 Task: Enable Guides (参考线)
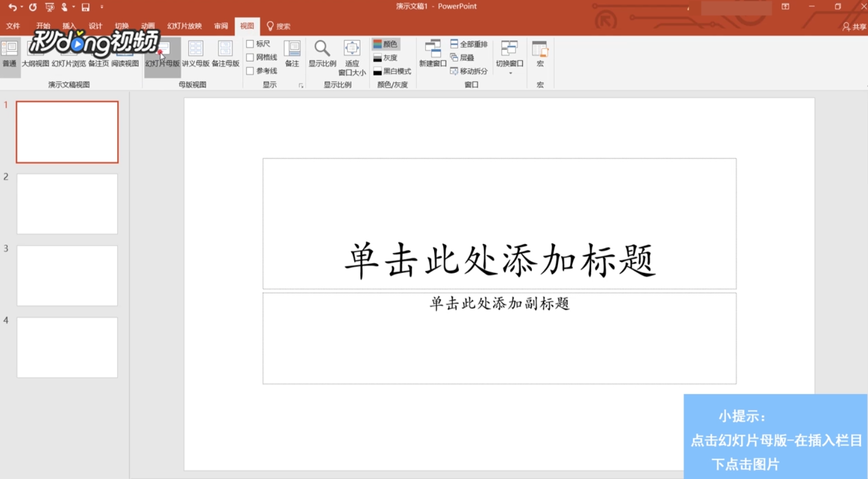tap(250, 71)
